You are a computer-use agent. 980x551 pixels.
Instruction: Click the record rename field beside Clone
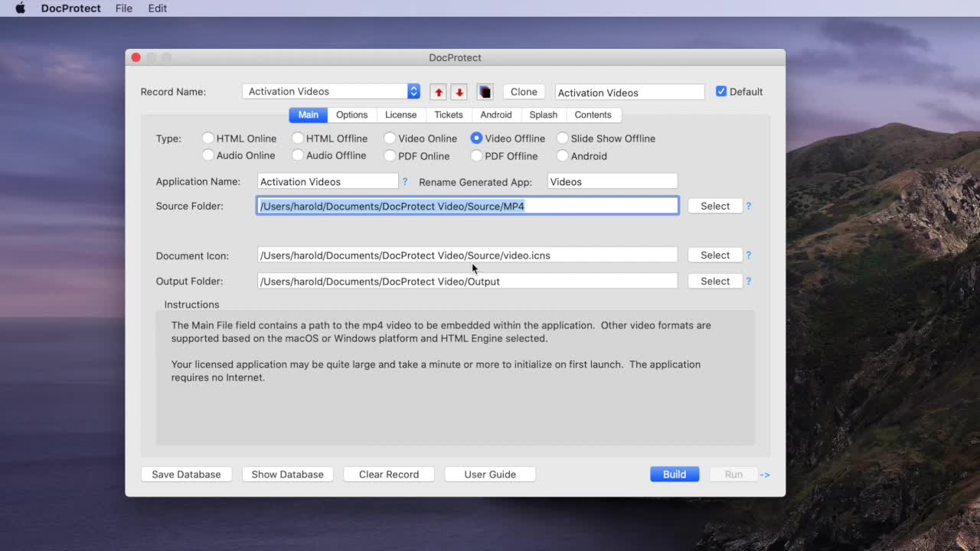pos(629,93)
